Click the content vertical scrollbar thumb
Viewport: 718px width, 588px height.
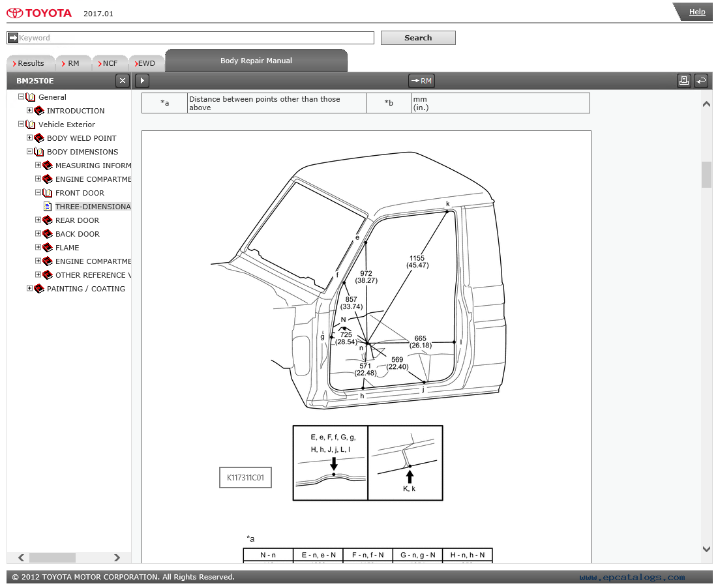pyautogui.click(x=706, y=175)
